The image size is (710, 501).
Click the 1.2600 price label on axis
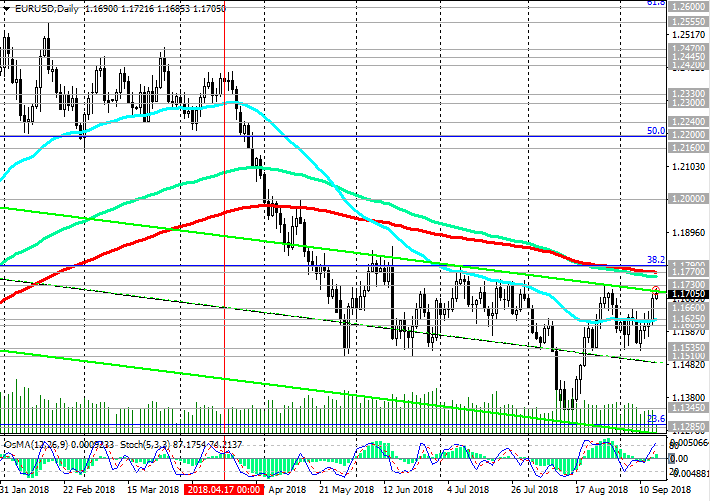688,6
